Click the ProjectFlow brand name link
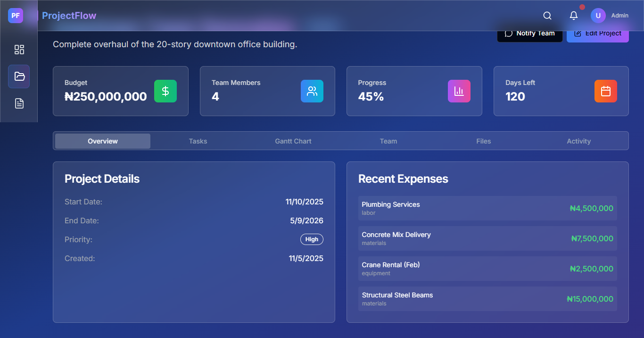644x338 pixels. click(x=69, y=16)
